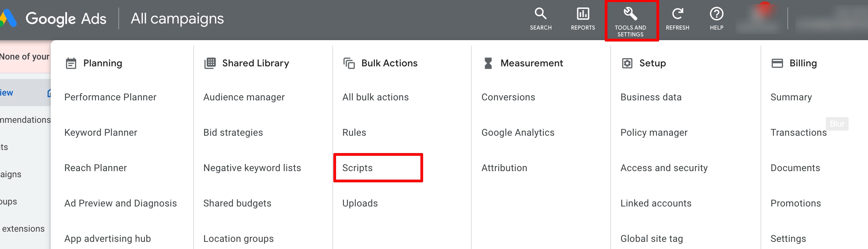The width and height of the screenshot is (868, 249).
Task: Open All bulk actions
Action: (x=375, y=97)
